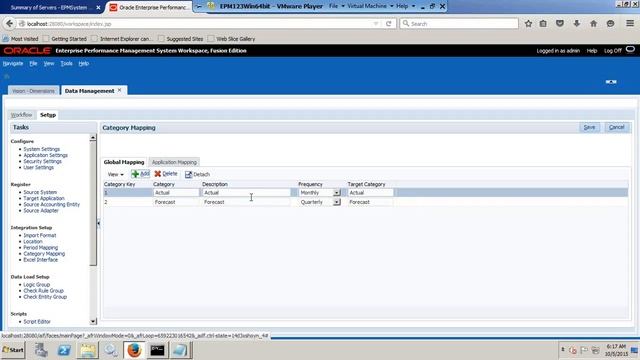Open the Frequency dropdown for Actual row

point(336,193)
